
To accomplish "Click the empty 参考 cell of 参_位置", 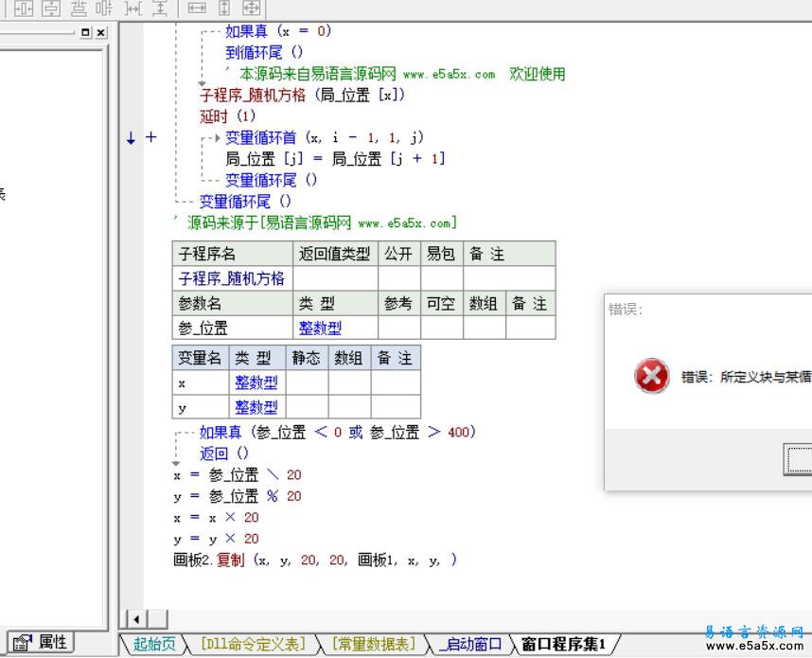I will pos(398,328).
